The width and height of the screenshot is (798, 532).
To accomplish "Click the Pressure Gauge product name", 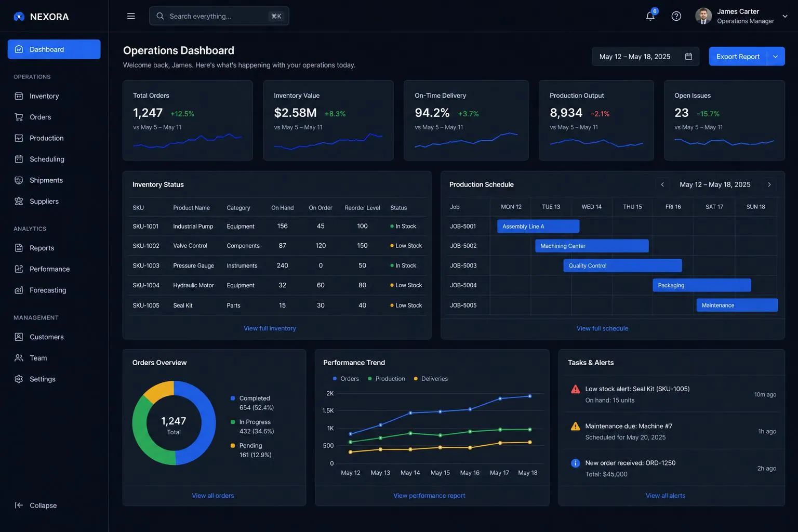I will (193, 265).
